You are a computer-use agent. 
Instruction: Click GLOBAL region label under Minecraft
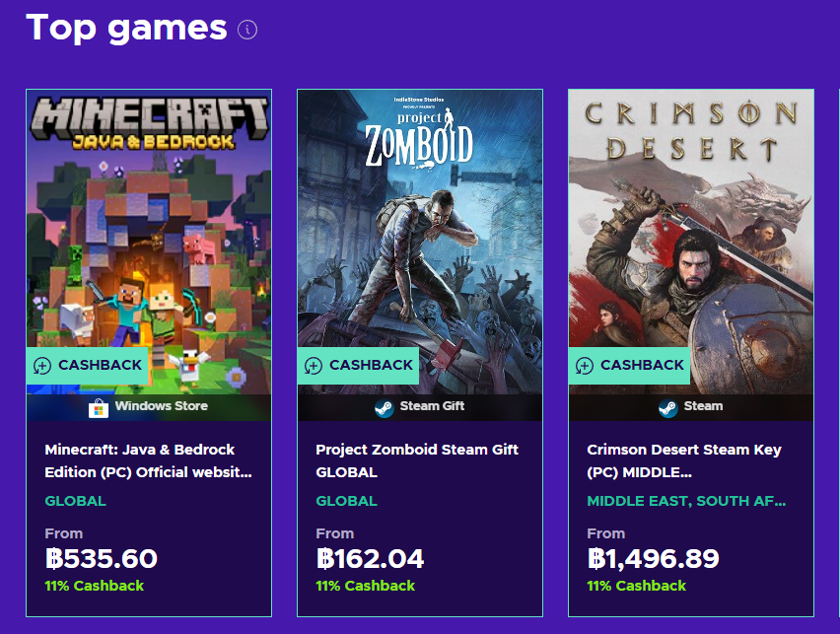[75, 501]
